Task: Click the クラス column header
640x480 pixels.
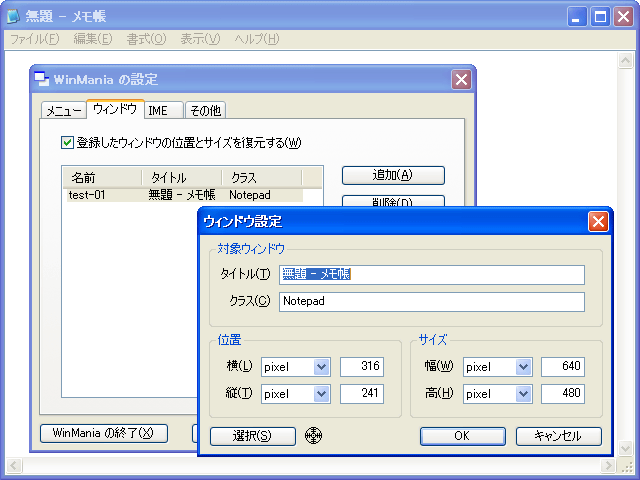Action: click(x=262, y=178)
